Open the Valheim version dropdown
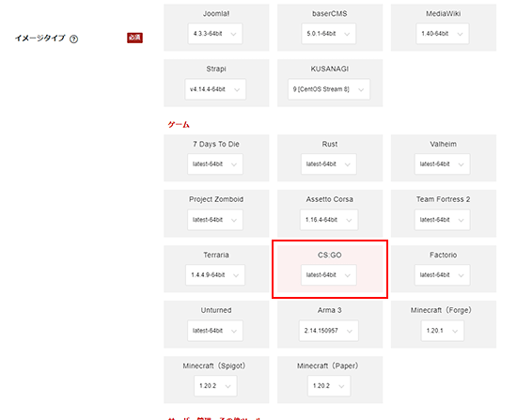The height and width of the screenshot is (420, 517). (442, 164)
